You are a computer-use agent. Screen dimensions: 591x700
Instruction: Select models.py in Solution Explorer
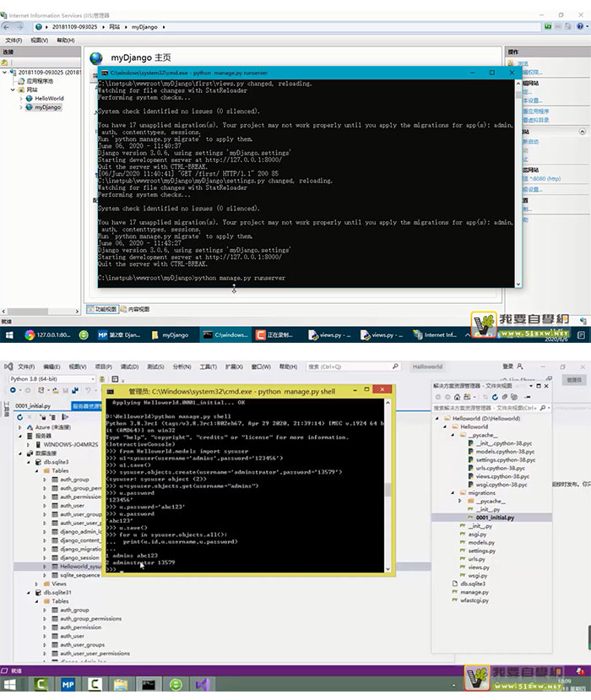[x=481, y=542]
